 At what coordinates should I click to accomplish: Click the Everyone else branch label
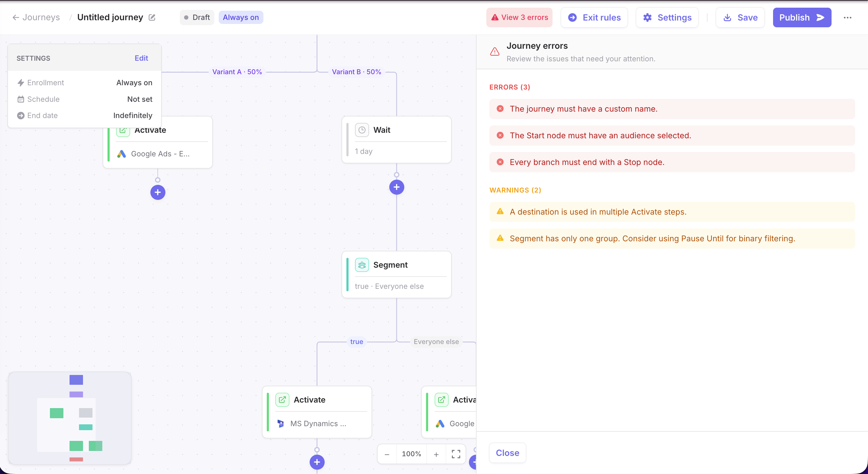coord(436,342)
